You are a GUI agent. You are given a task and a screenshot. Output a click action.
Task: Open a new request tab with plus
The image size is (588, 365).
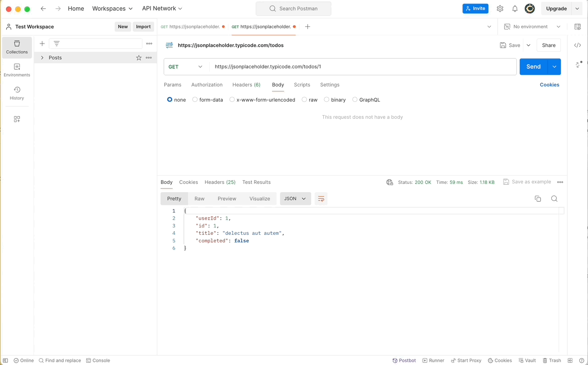click(x=308, y=27)
